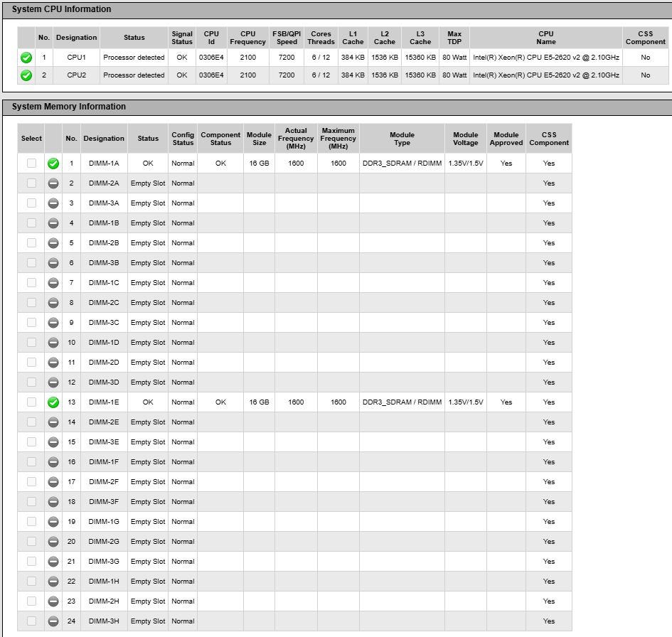672x637 pixels.
Task: Check the select box for DIMM-2A
Action: click(x=31, y=183)
